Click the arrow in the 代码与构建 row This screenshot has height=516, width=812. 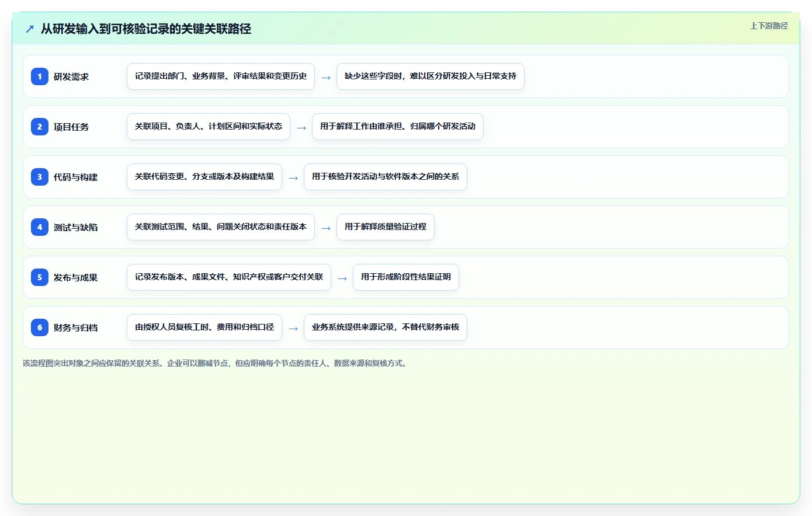tap(293, 178)
